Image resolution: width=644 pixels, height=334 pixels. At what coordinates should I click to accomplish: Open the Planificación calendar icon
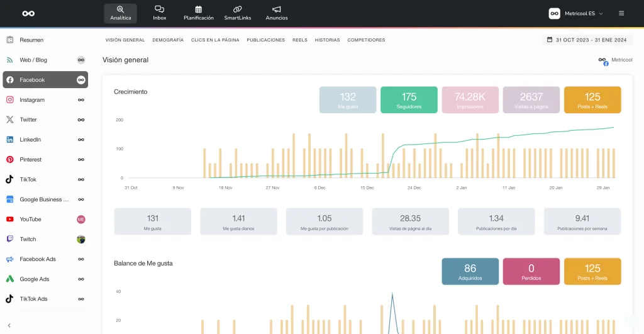point(198,10)
